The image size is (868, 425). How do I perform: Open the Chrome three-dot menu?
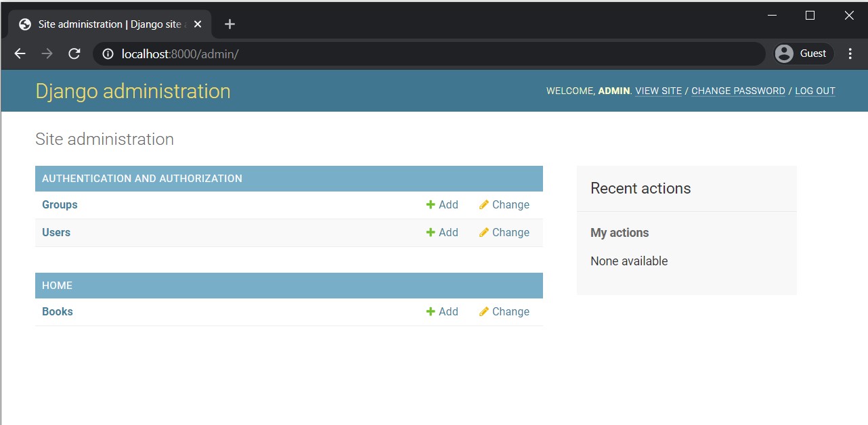tap(850, 53)
